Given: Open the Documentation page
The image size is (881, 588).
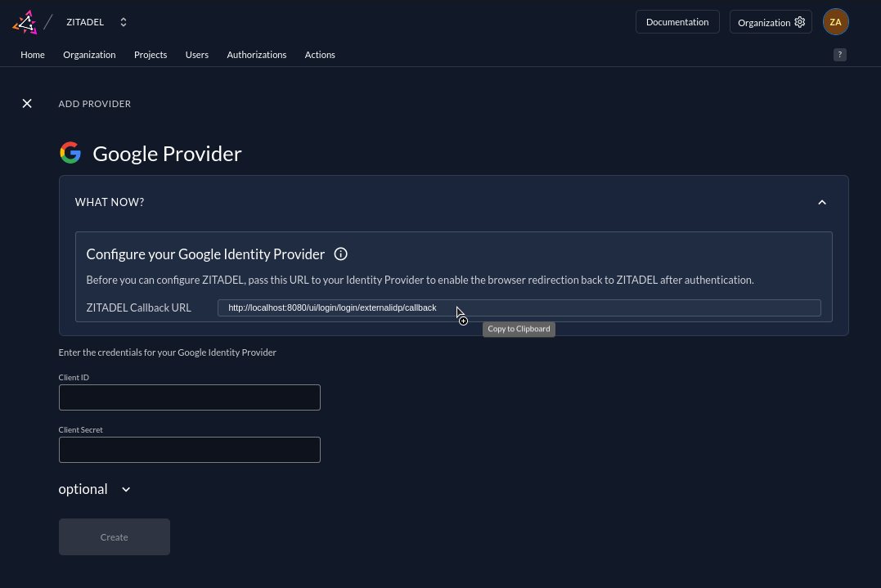Looking at the screenshot, I should 677,21.
